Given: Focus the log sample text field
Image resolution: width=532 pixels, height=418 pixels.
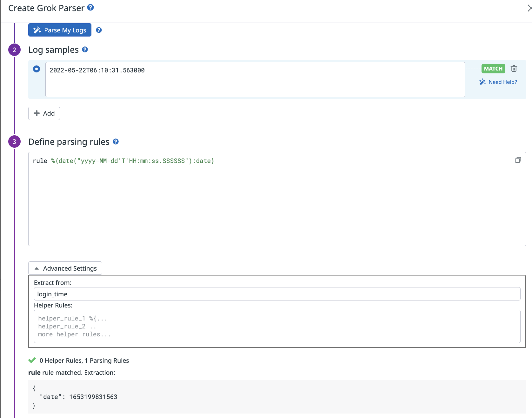Looking at the screenshot, I should 255,79.
